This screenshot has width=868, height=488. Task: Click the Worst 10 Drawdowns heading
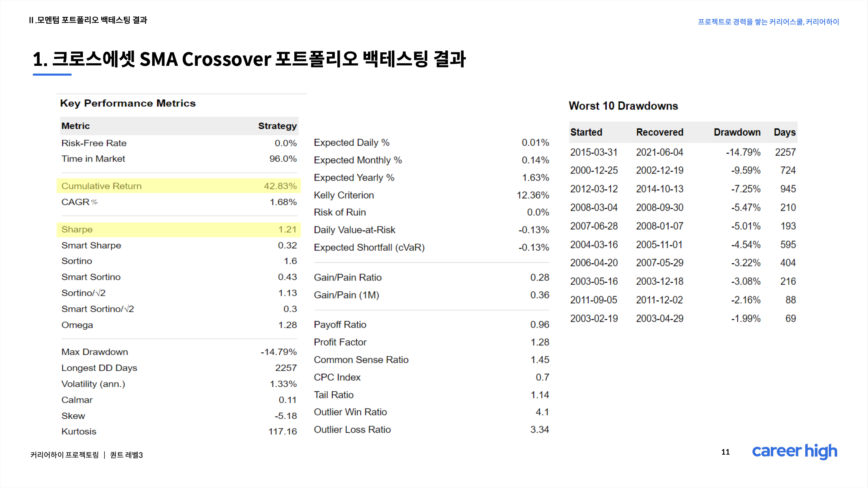tap(623, 106)
